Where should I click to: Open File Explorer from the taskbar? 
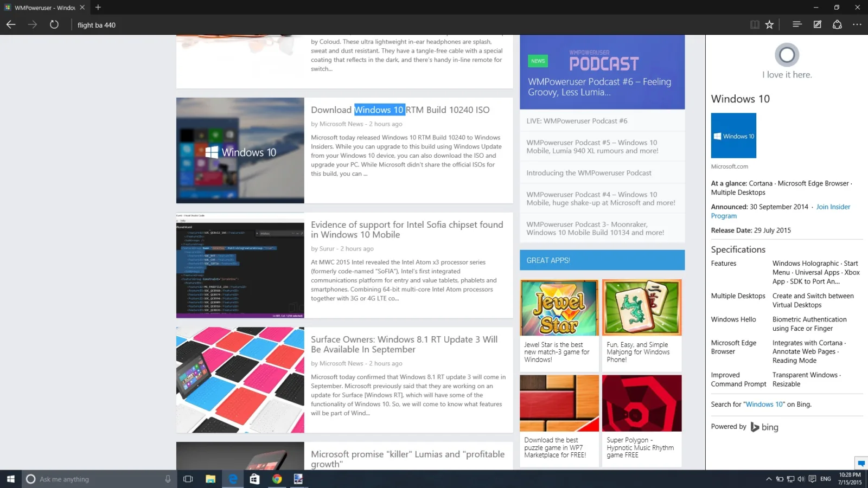click(x=210, y=479)
